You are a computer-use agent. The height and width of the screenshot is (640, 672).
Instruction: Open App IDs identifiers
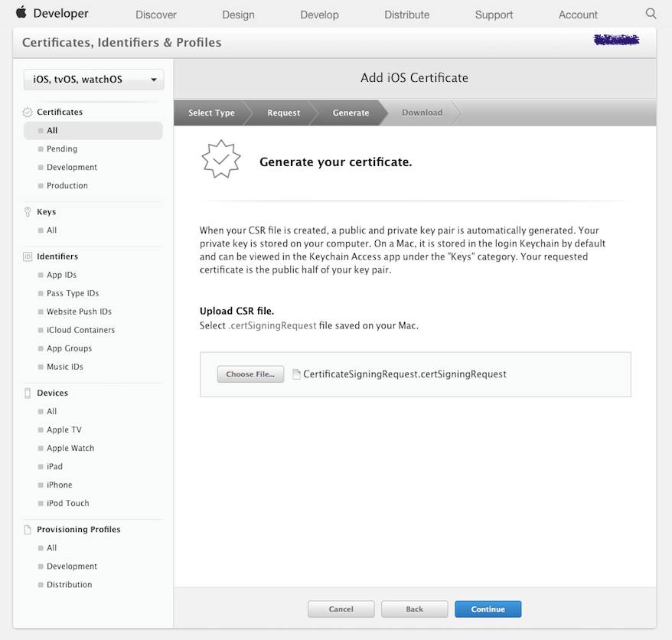[x=61, y=275]
